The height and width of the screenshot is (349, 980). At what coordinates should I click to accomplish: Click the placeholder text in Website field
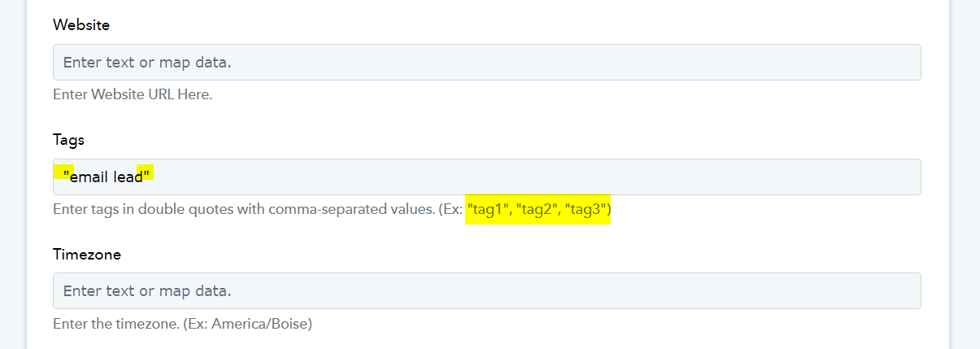147,62
